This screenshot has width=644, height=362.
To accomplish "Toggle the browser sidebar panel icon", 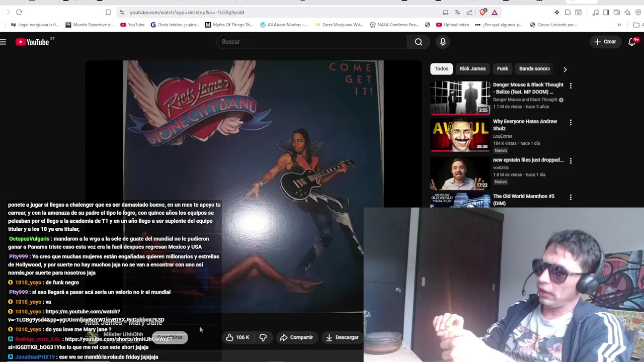I will tap(606, 12).
